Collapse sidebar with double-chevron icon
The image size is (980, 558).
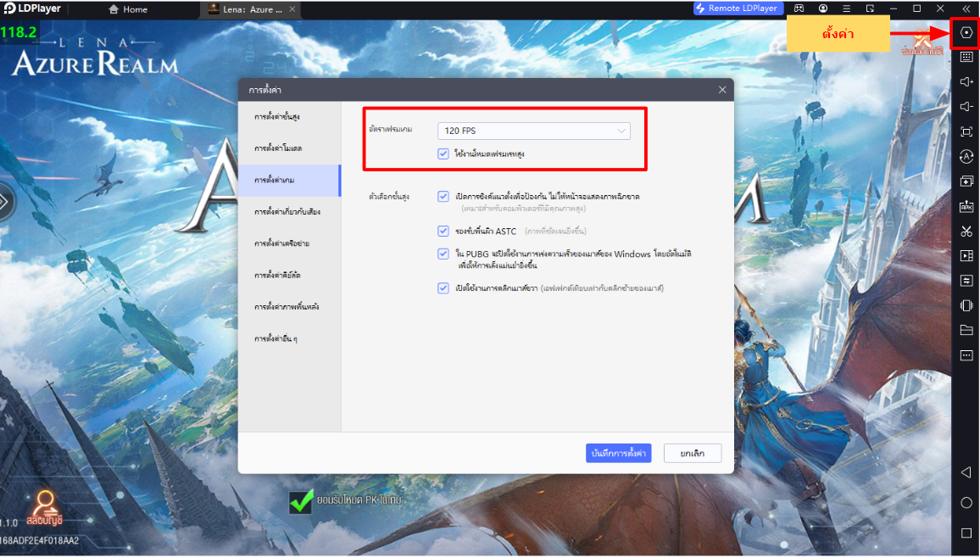coord(966,8)
